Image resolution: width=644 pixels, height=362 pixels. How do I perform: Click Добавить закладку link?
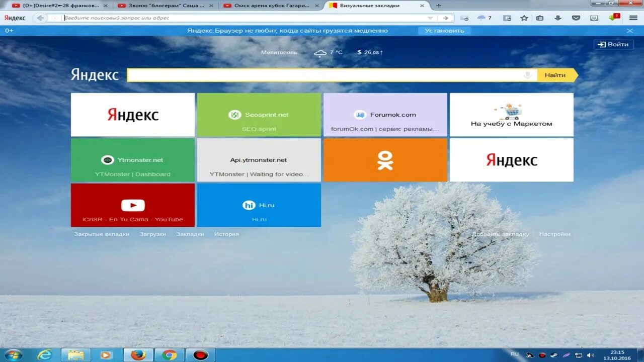501,234
